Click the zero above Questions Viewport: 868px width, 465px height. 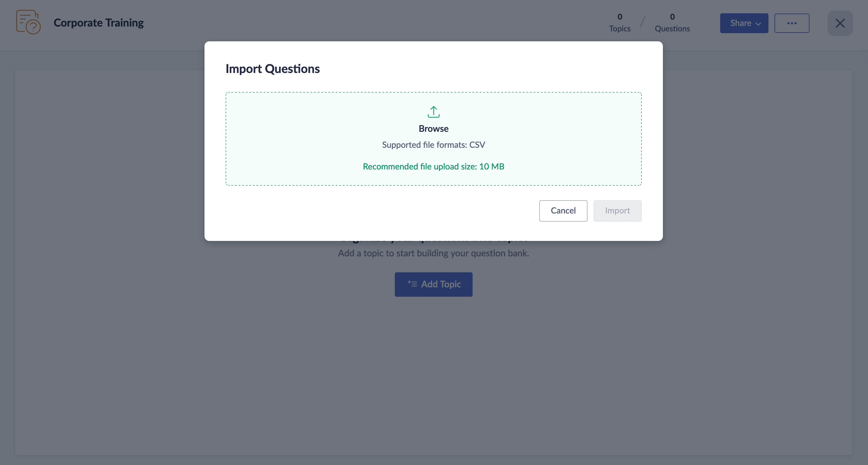672,17
